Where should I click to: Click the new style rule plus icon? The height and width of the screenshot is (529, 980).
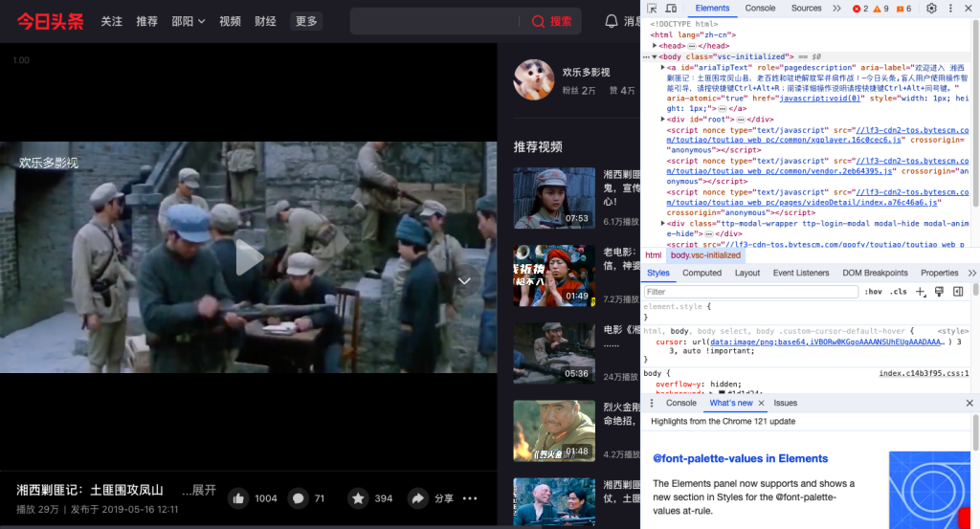click(920, 292)
